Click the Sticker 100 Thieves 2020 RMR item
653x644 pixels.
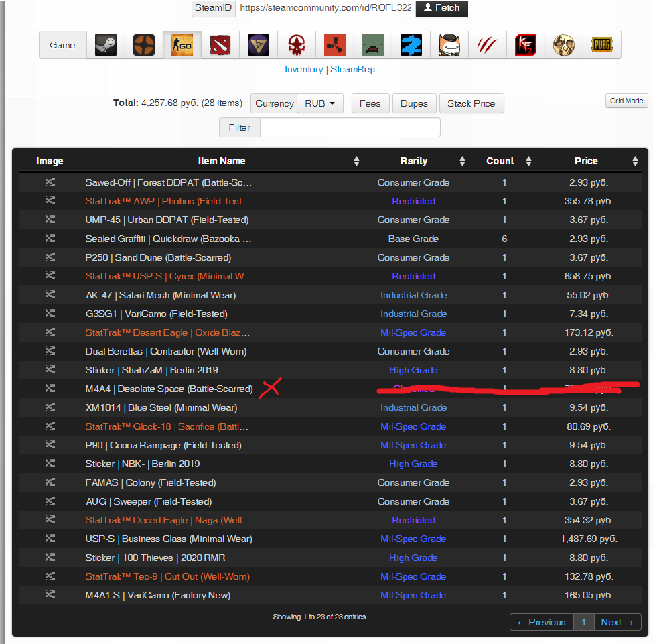tap(155, 558)
